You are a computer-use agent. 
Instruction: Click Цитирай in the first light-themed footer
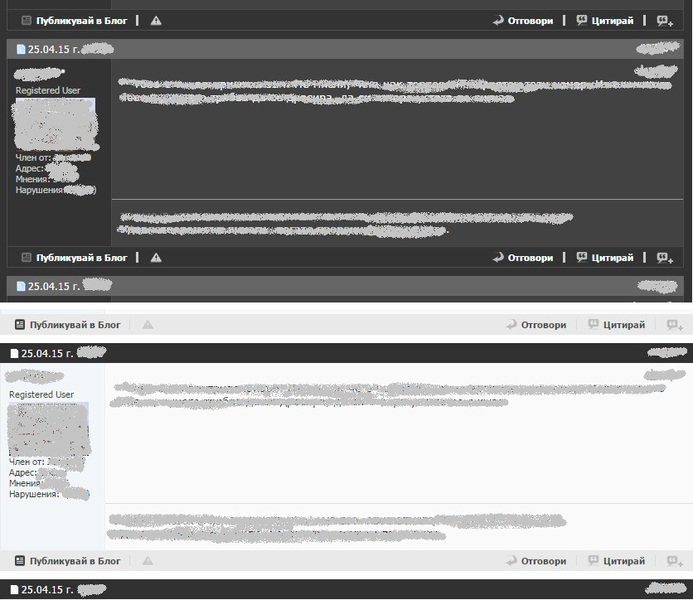coord(626,325)
